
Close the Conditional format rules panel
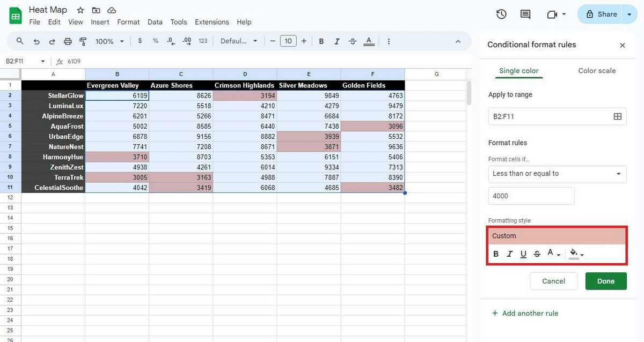[623, 46]
